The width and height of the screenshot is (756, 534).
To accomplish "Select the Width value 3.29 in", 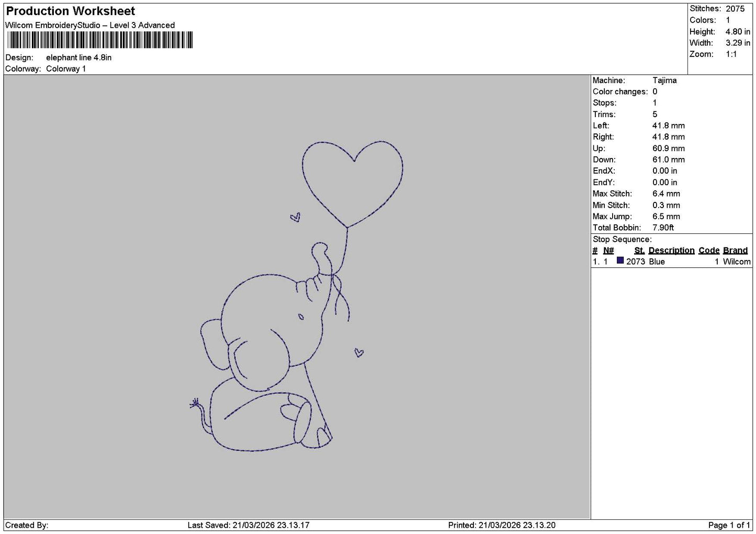I will [738, 43].
